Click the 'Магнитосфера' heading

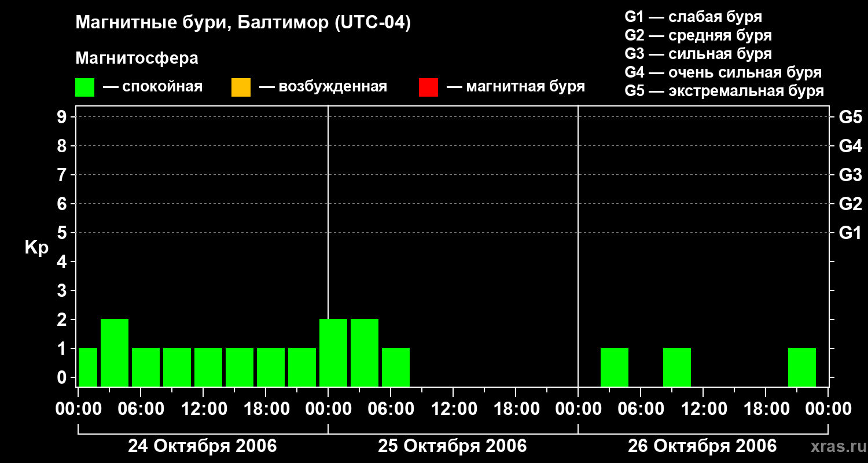(x=137, y=58)
